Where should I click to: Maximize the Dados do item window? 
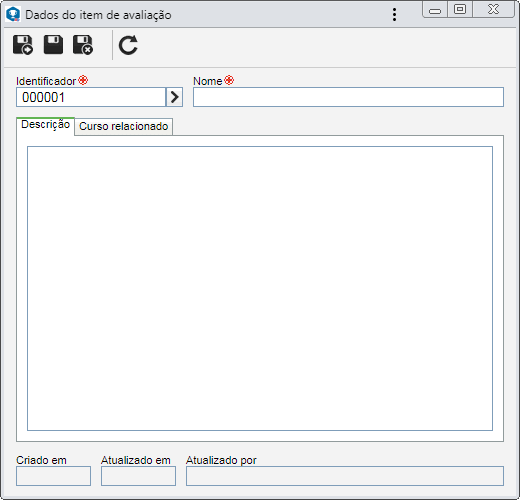(x=460, y=9)
